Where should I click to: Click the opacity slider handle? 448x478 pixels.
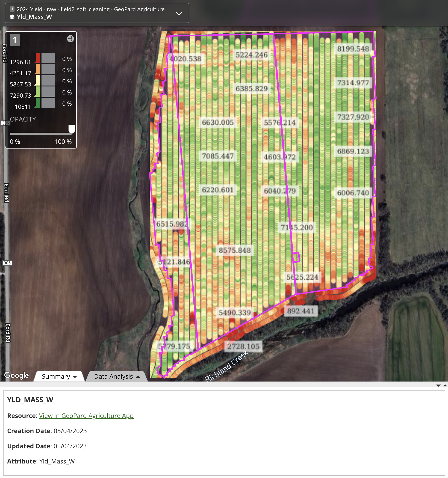(x=72, y=129)
